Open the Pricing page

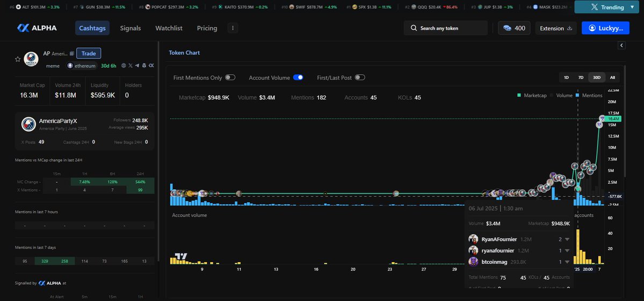pos(207,28)
